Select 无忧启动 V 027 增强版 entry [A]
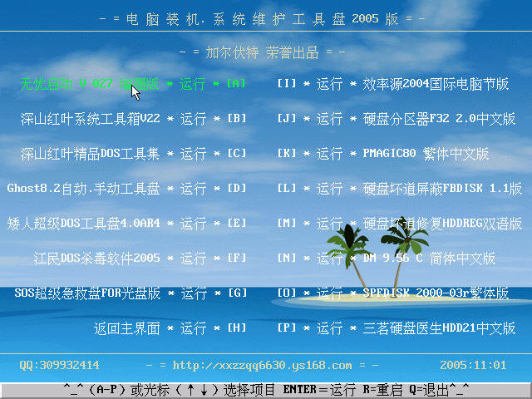532x399 pixels. tap(133, 84)
